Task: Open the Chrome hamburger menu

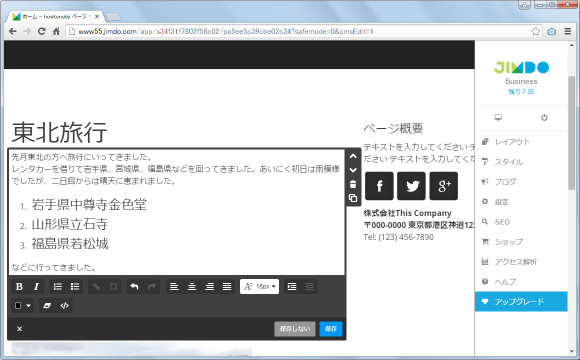Action: (568, 31)
